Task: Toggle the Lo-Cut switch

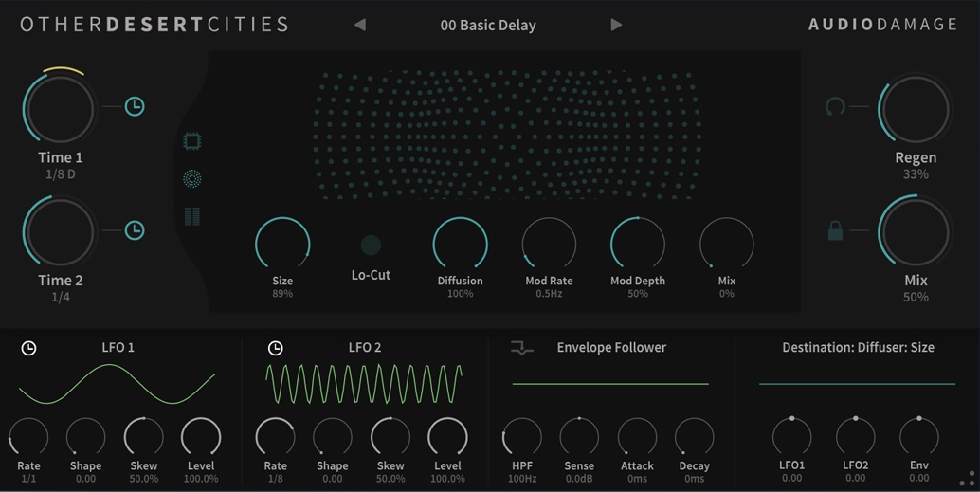Action: point(371,246)
